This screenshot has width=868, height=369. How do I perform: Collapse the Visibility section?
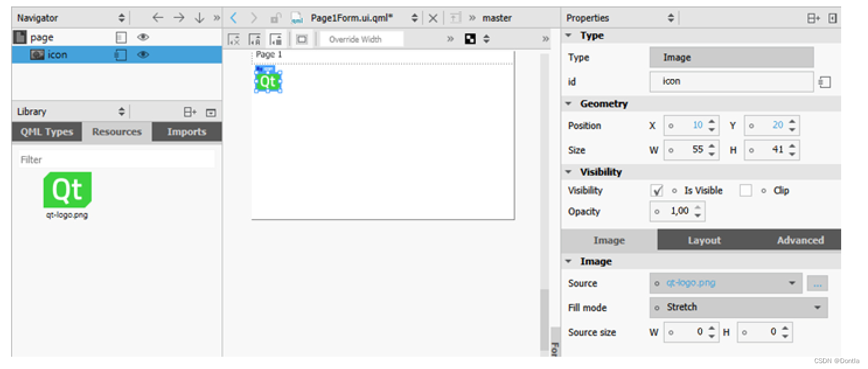pyautogui.click(x=569, y=172)
